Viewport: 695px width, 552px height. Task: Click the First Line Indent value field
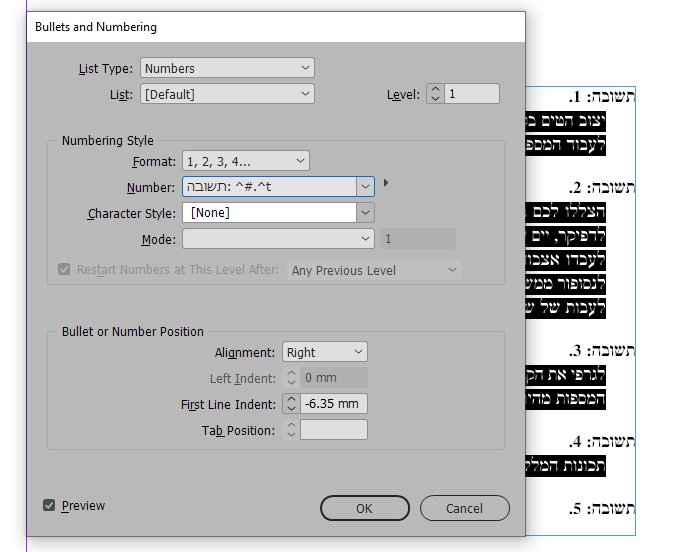[x=334, y=404]
